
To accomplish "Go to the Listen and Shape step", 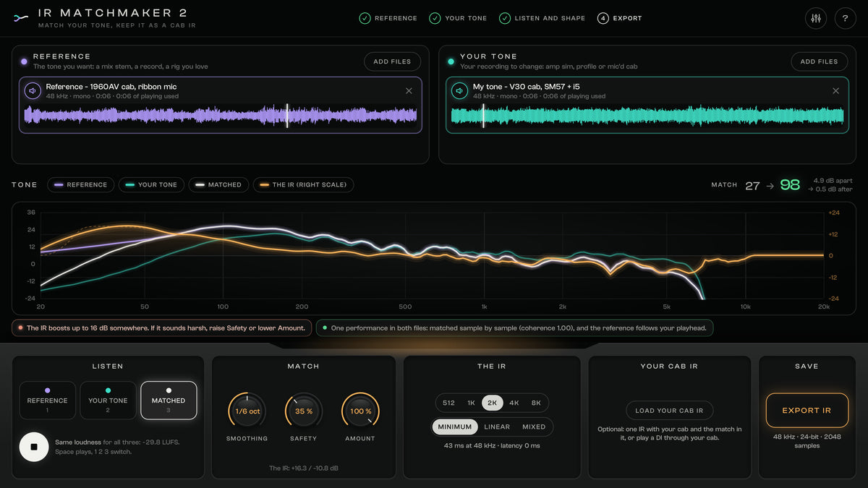I will (542, 18).
